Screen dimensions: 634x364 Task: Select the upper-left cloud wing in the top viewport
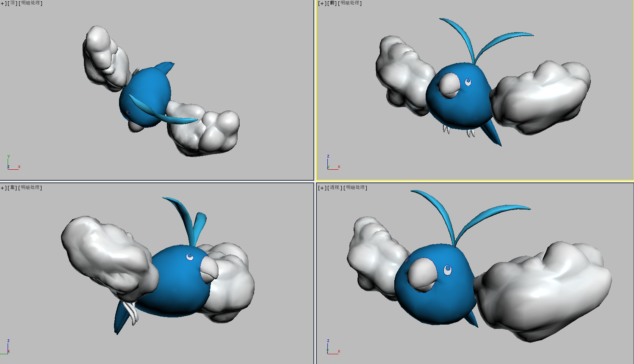pos(105,59)
